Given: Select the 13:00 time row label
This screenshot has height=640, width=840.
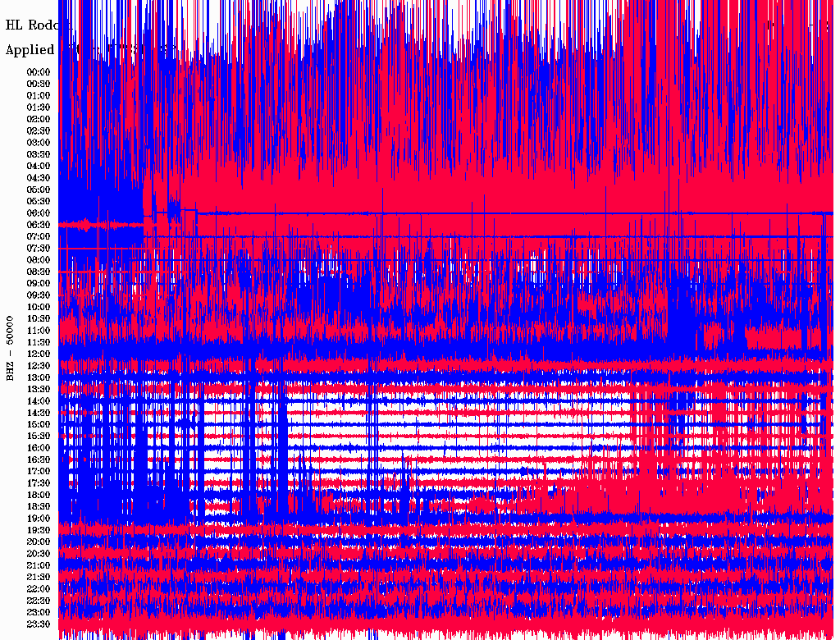Looking at the screenshot, I should coord(39,377).
